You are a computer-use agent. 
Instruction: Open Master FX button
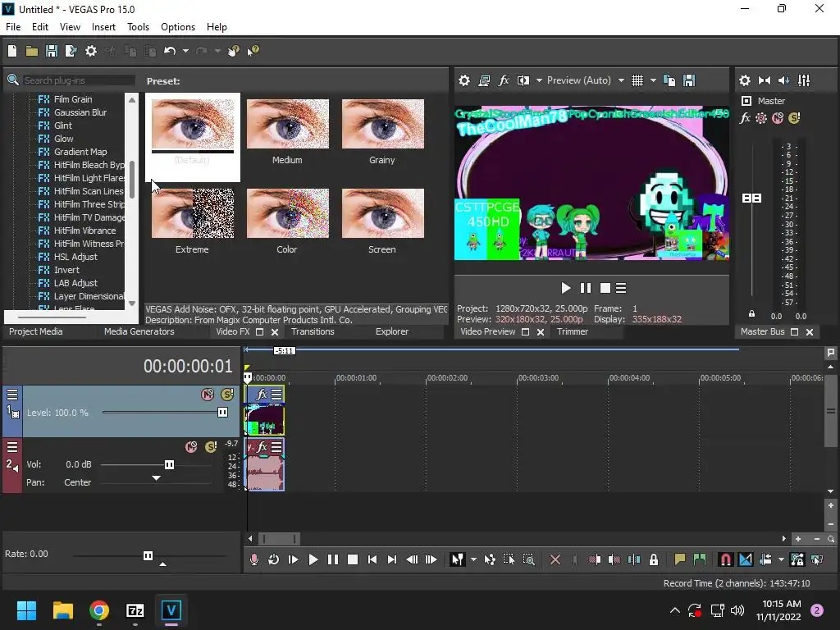coord(745,118)
